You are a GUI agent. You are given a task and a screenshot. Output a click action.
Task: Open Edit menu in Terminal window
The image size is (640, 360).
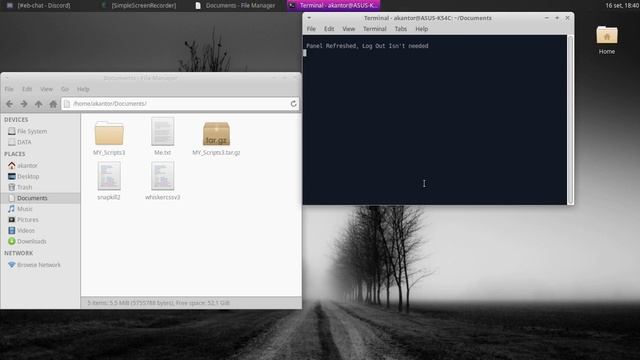[329, 29]
